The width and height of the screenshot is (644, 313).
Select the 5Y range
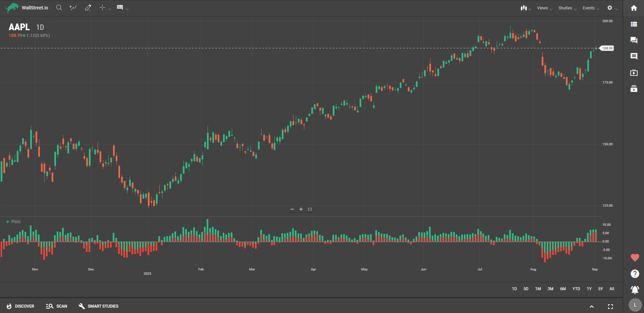(600, 289)
